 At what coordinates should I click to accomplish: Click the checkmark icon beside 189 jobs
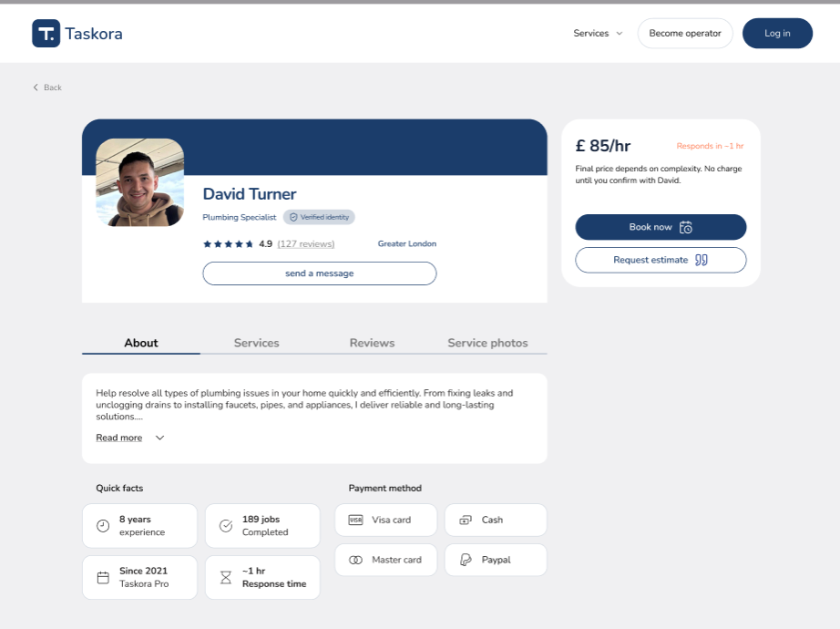click(x=226, y=526)
